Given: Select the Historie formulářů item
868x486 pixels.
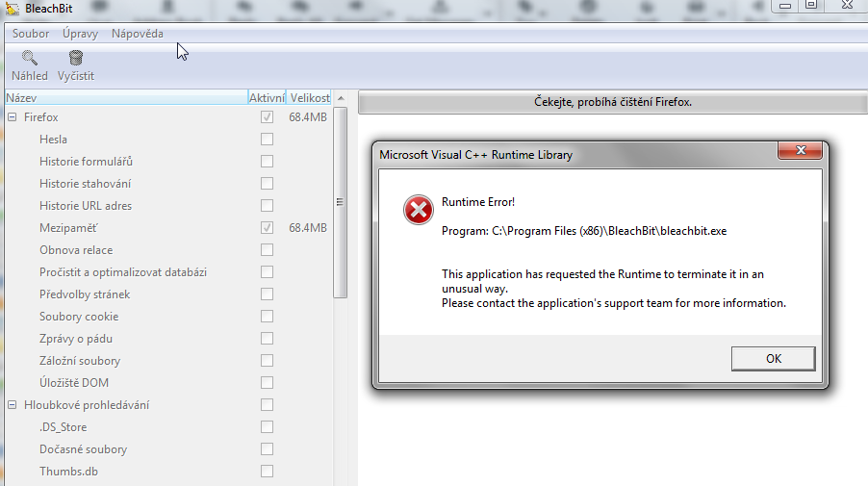Looking at the screenshot, I should pos(86,162).
